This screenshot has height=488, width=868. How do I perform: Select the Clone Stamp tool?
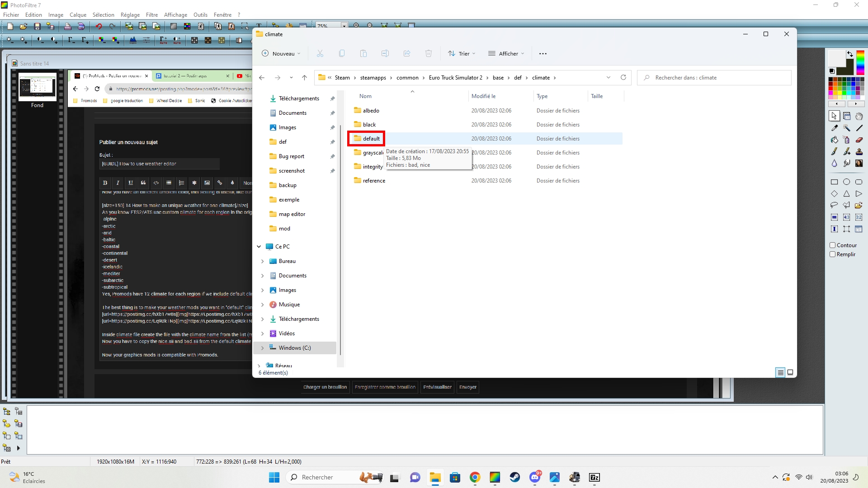click(x=859, y=152)
